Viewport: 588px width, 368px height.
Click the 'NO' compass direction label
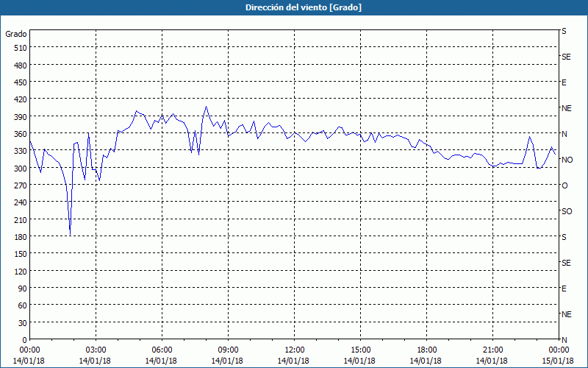click(x=567, y=160)
